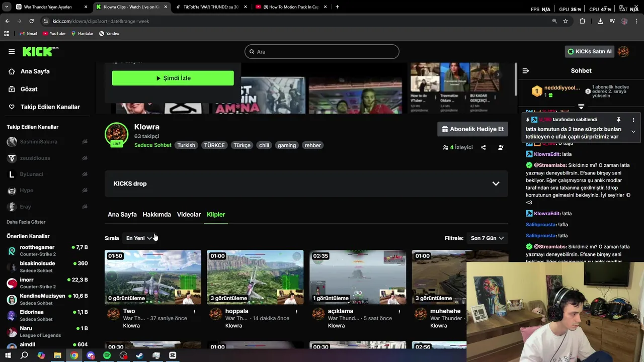Open CapCut from the taskbar
Screen dimensions: 644x362
[173, 355]
